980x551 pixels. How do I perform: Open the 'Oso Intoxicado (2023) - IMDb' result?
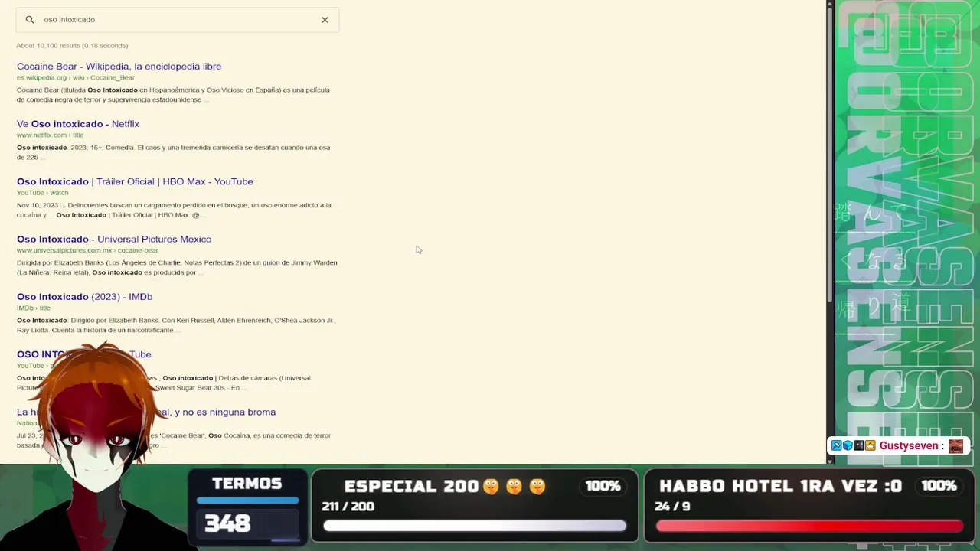(x=84, y=297)
